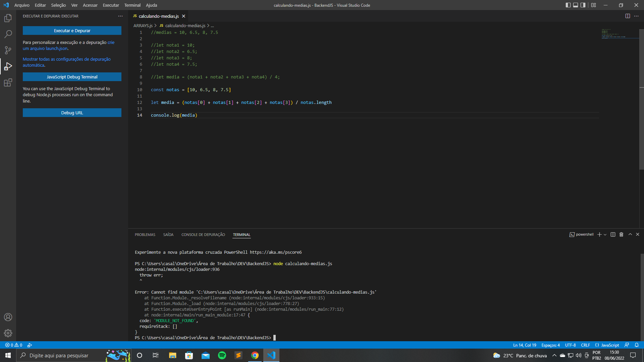Click the feedback icon in status bar

[627, 345]
